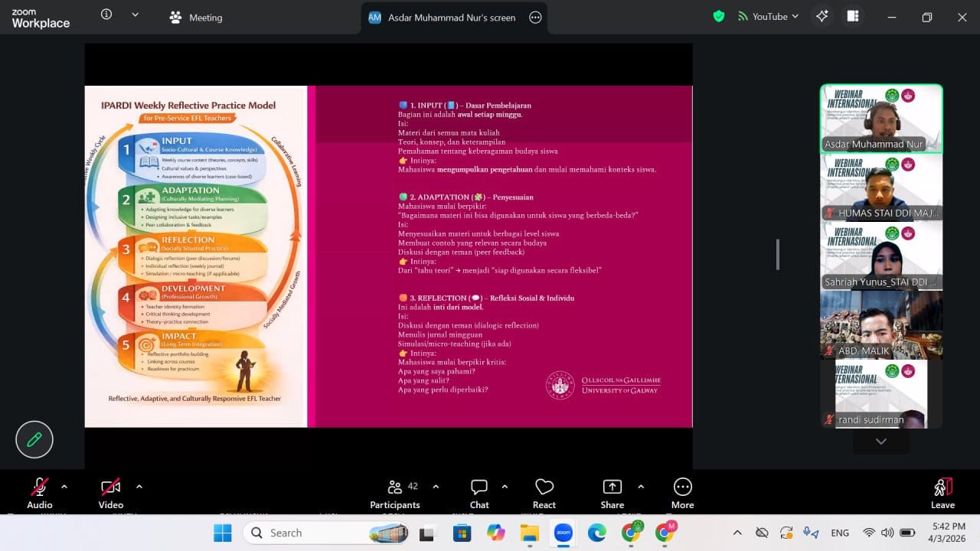Open the View layout icon
The image size is (980, 551).
852,15
